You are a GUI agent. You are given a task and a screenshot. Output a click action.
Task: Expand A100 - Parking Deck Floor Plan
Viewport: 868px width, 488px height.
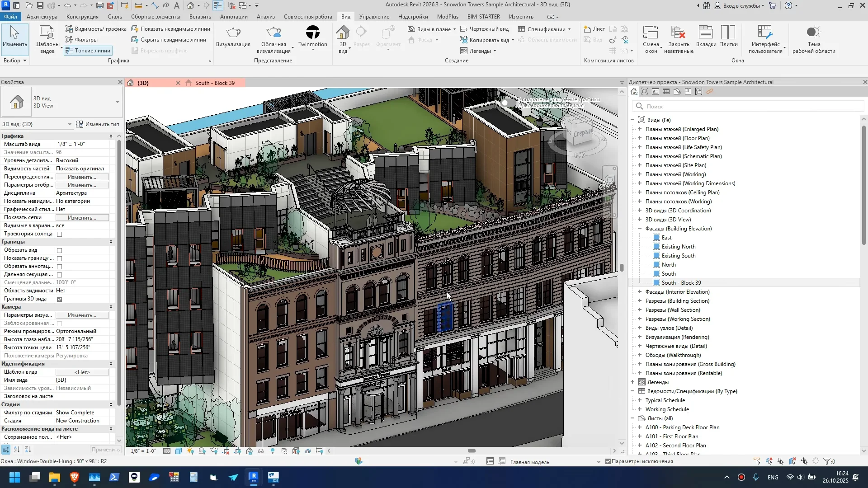(640, 427)
